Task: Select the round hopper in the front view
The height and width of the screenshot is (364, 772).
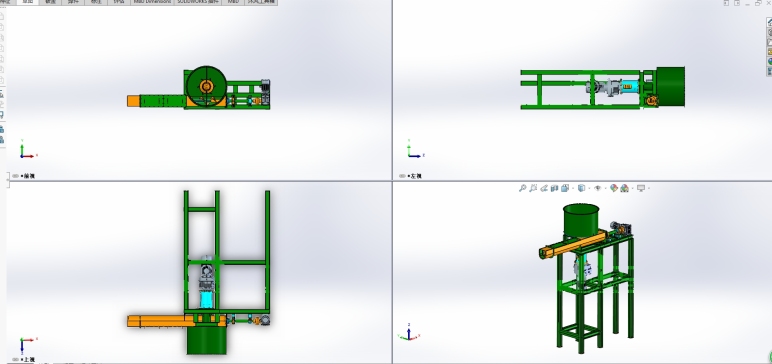Action: point(206,86)
